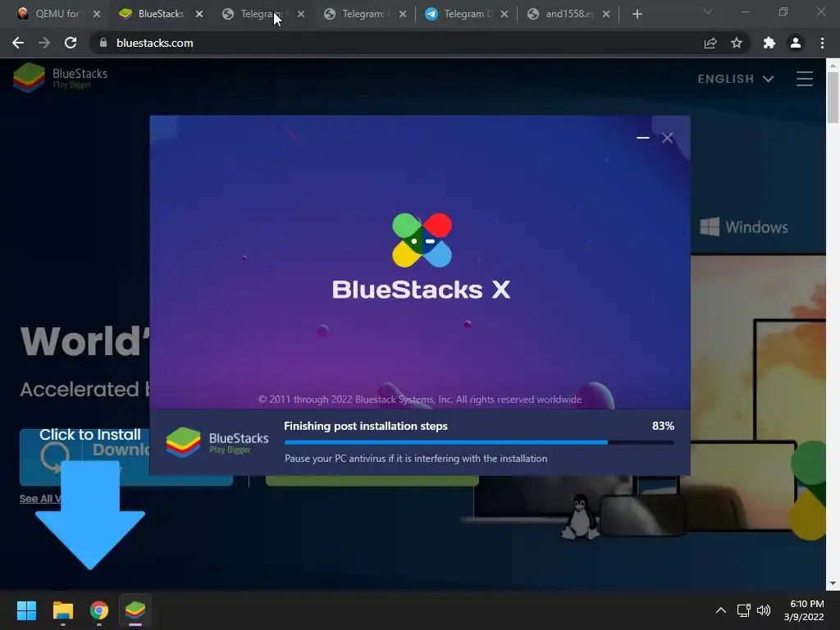This screenshot has width=840, height=630.
Task: Bookmark this page with star icon
Action: pos(737,43)
